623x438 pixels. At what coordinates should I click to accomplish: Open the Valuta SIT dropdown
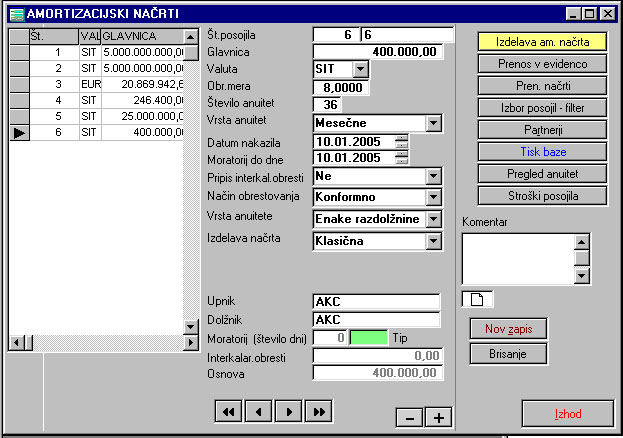click(x=360, y=69)
